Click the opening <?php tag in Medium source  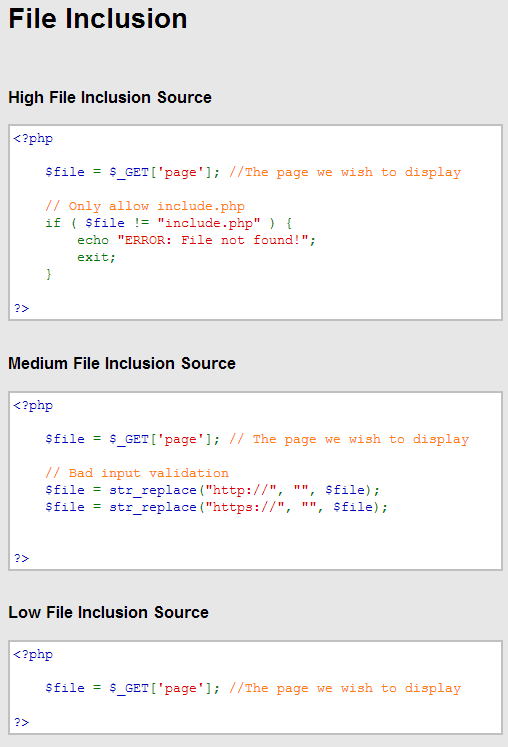click(x=33, y=406)
